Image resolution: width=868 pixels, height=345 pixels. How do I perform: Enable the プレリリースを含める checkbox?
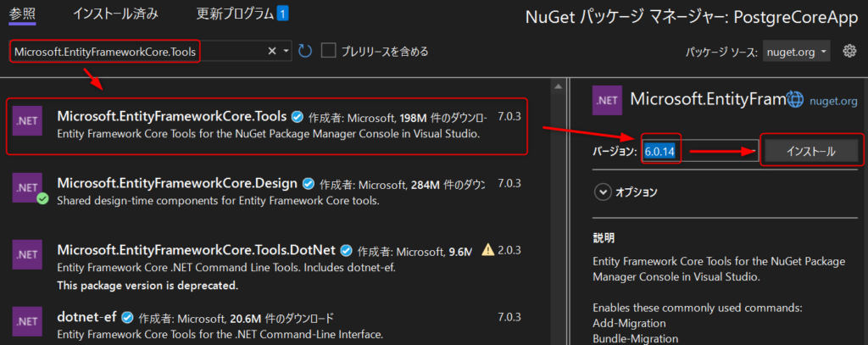[x=329, y=52]
